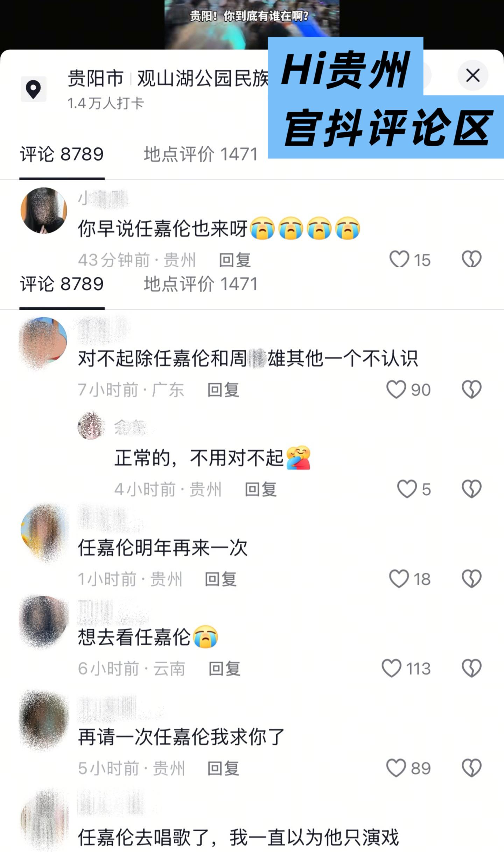The height and width of the screenshot is (852, 504).
Task: Open the lower 地点评价 1471 tab
Action: coord(201,284)
